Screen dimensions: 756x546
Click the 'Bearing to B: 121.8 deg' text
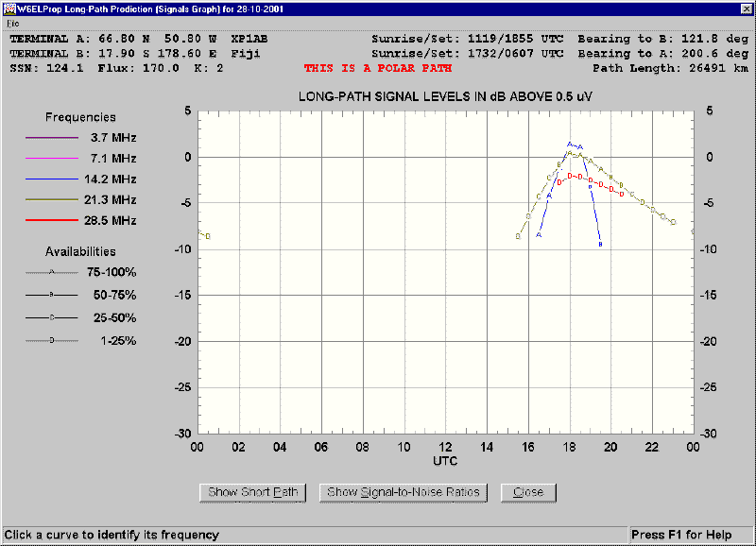pyautogui.click(x=663, y=39)
